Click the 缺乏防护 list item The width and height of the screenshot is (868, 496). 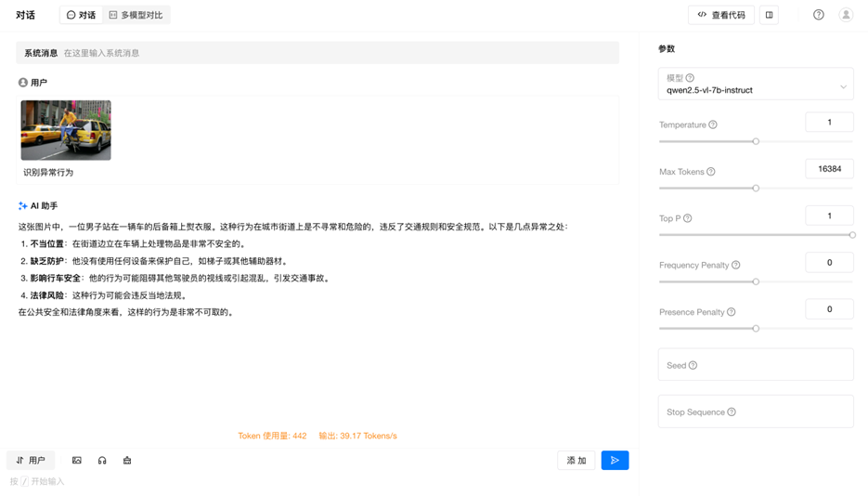[154, 261]
